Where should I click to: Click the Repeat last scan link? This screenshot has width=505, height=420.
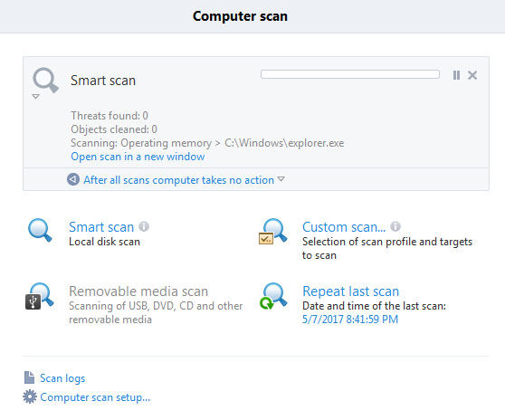(350, 291)
